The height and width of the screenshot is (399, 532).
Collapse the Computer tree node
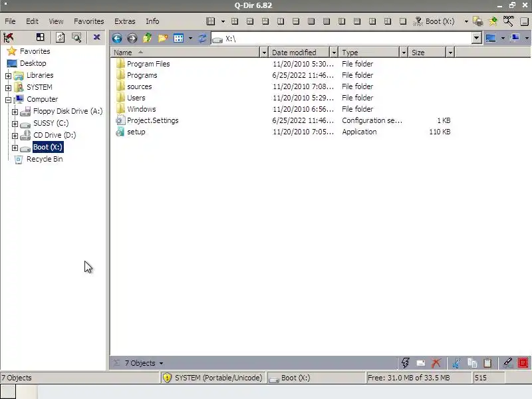[x=8, y=100]
